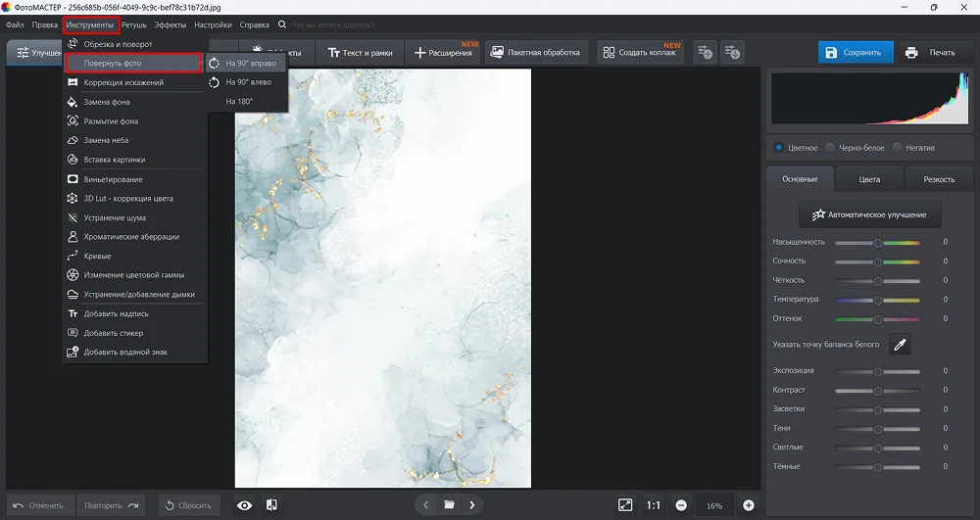The width and height of the screenshot is (980, 520).
Task: Select the Негатив radio button
Action: (x=899, y=148)
